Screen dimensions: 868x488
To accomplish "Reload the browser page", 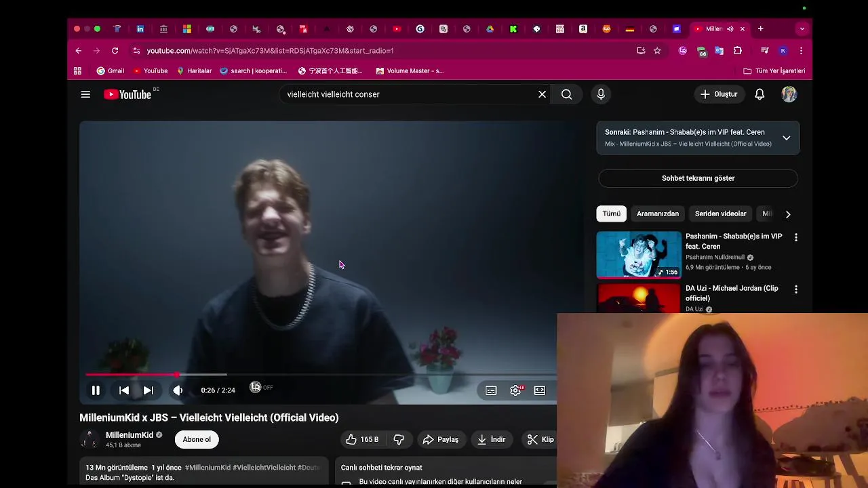I will [115, 51].
